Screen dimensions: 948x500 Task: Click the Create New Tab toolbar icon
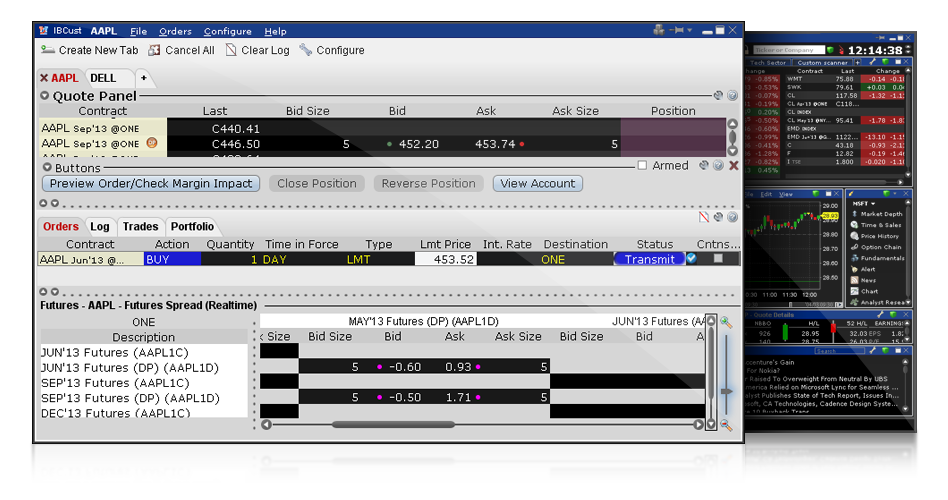pos(47,50)
